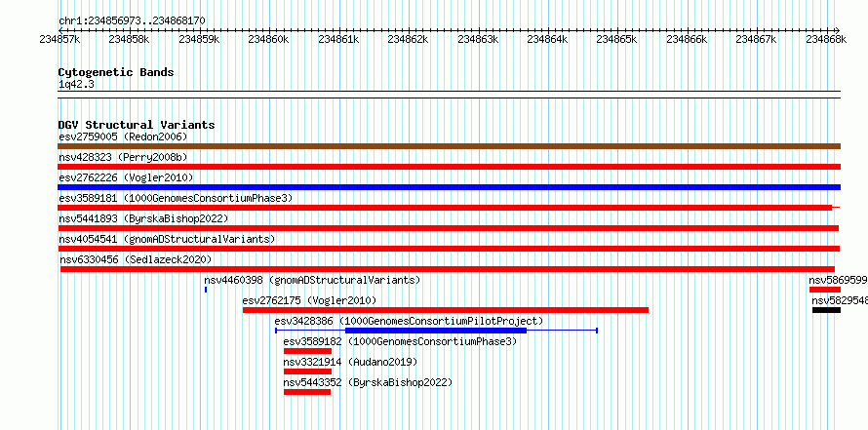Click the Cytogenetic Bands track title
This screenshot has height=430, width=868.
tap(116, 72)
